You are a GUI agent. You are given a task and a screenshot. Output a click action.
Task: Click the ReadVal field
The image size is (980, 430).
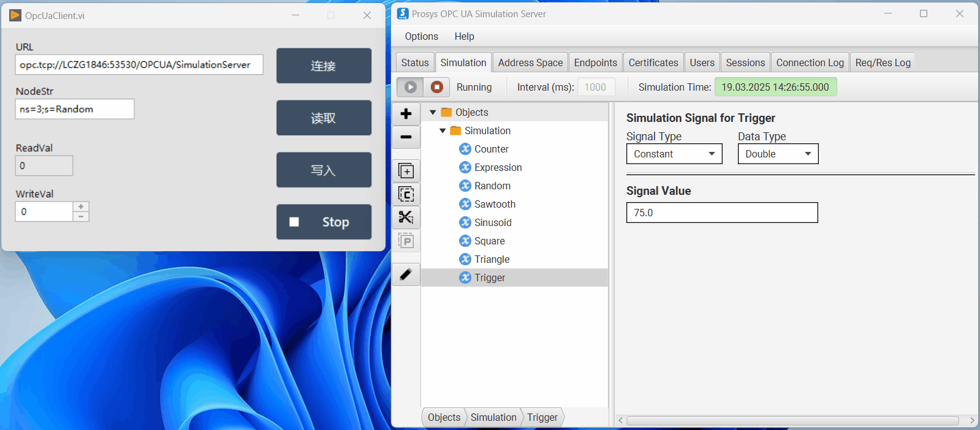pyautogui.click(x=44, y=165)
